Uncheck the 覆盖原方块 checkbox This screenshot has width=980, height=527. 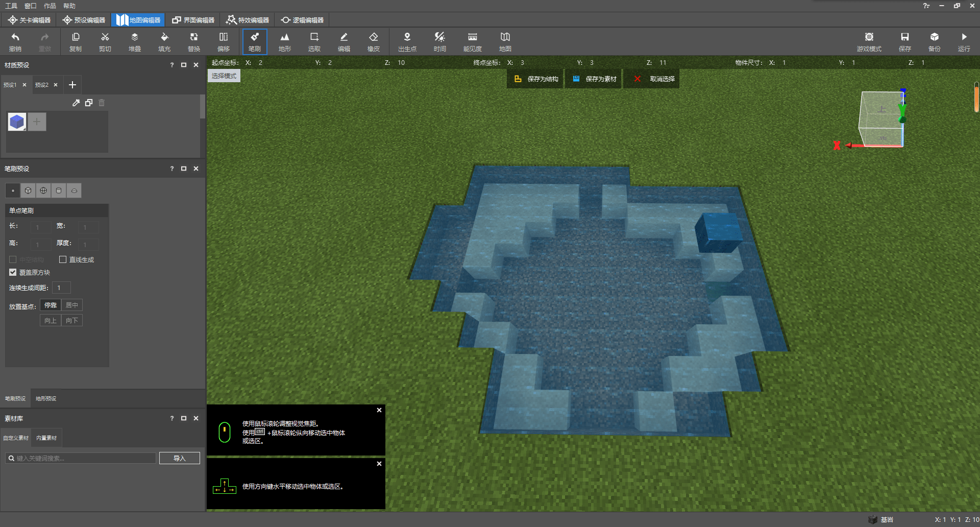tap(13, 272)
